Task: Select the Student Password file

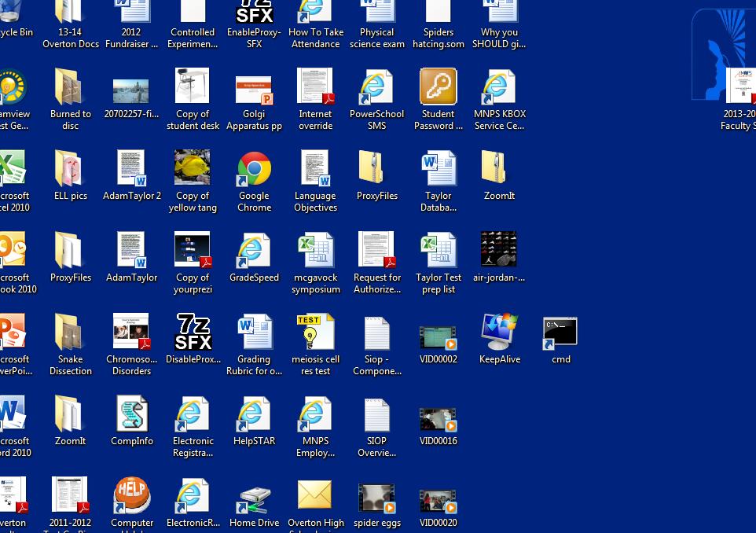Action: click(438, 86)
